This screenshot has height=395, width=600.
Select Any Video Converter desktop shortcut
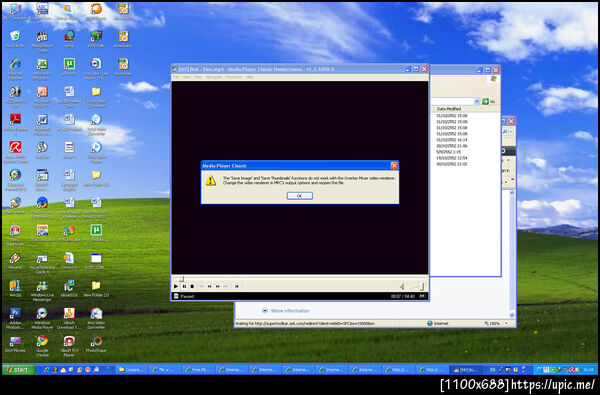click(96, 318)
